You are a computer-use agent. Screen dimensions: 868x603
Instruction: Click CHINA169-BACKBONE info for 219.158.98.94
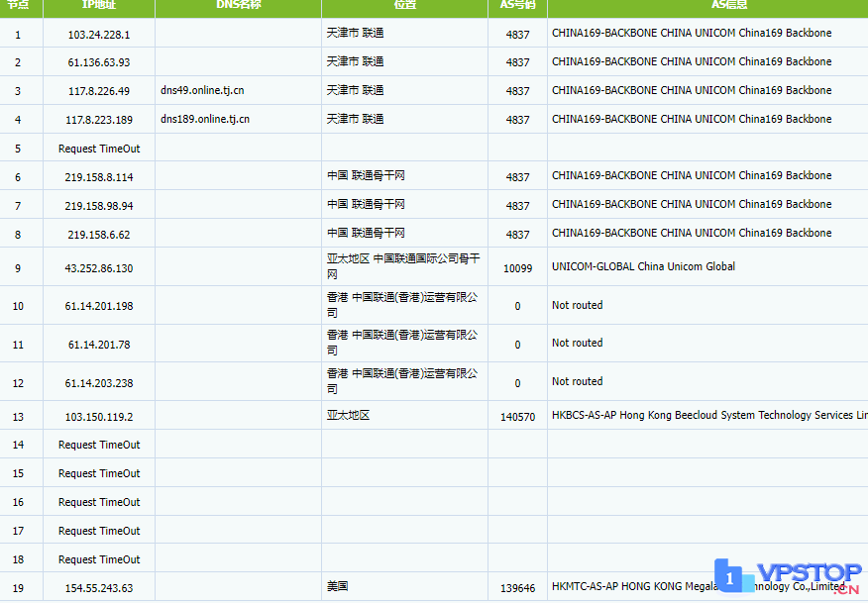point(692,204)
